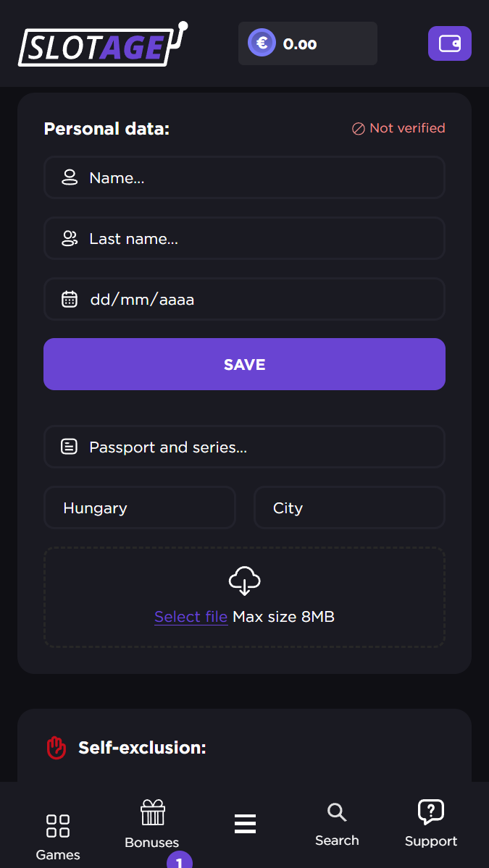Click the euro coin balance icon

[262, 43]
